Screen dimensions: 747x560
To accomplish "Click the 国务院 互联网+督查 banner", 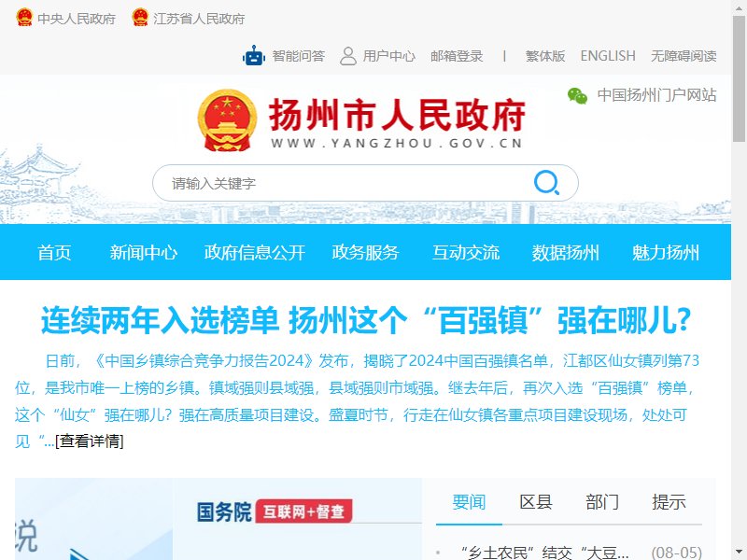I will [275, 511].
